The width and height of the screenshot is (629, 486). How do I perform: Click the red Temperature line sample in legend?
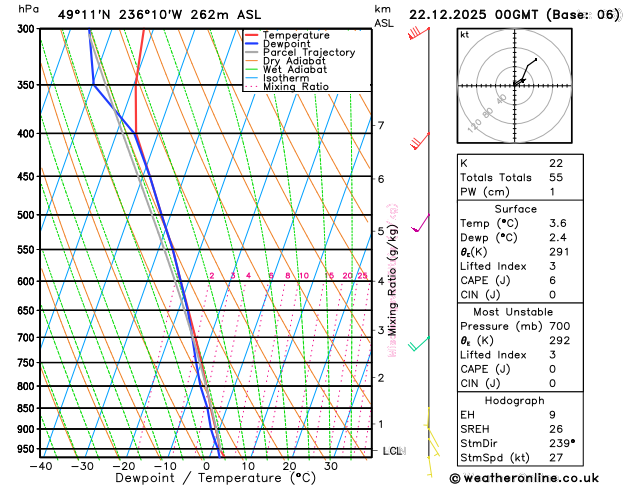click(x=252, y=35)
